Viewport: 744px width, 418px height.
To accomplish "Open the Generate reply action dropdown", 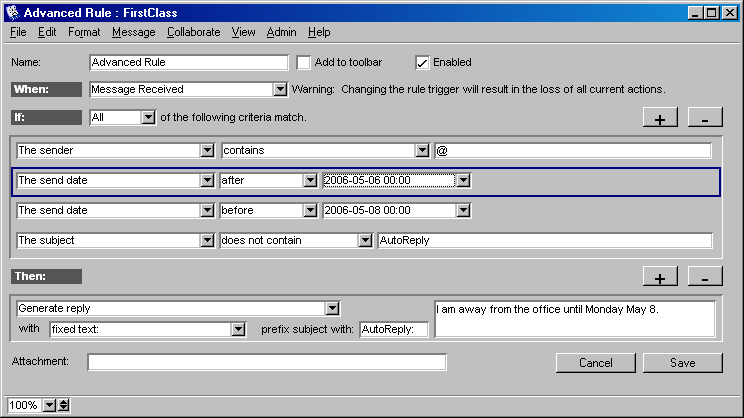I will [333, 308].
